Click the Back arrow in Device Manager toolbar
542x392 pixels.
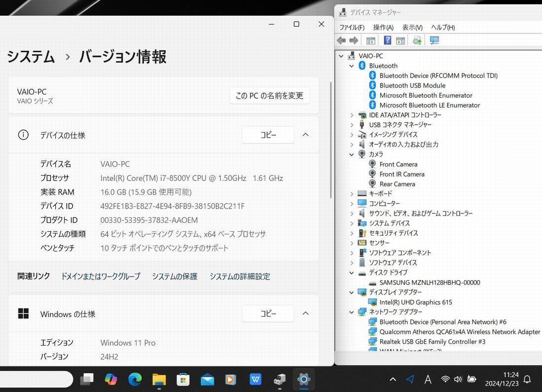[x=341, y=40]
